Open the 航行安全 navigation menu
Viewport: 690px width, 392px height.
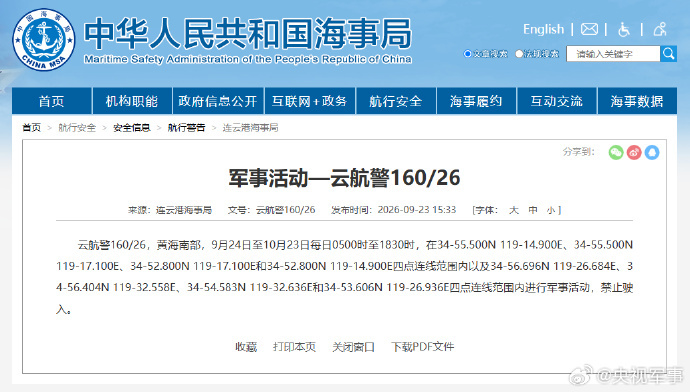point(395,101)
